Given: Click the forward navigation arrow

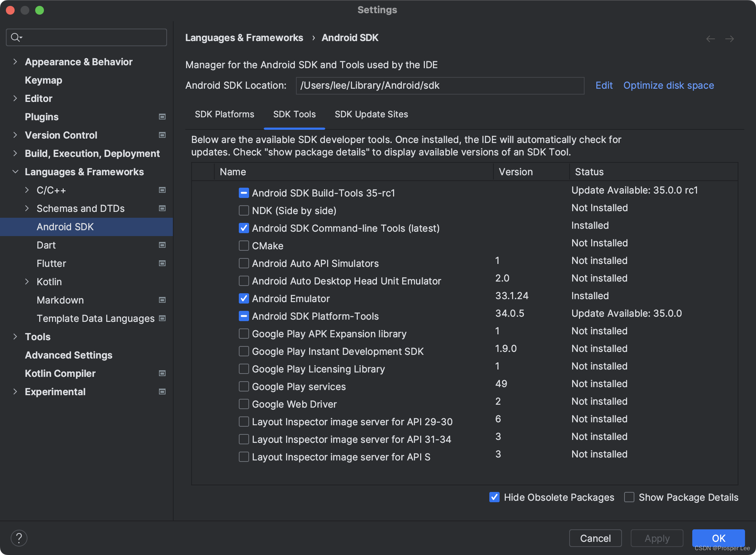Looking at the screenshot, I should coord(730,39).
